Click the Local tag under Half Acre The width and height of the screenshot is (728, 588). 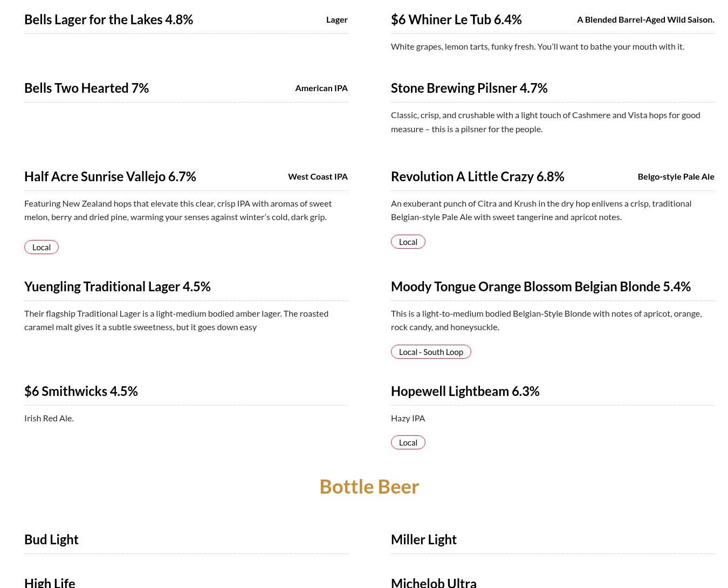coord(42,247)
